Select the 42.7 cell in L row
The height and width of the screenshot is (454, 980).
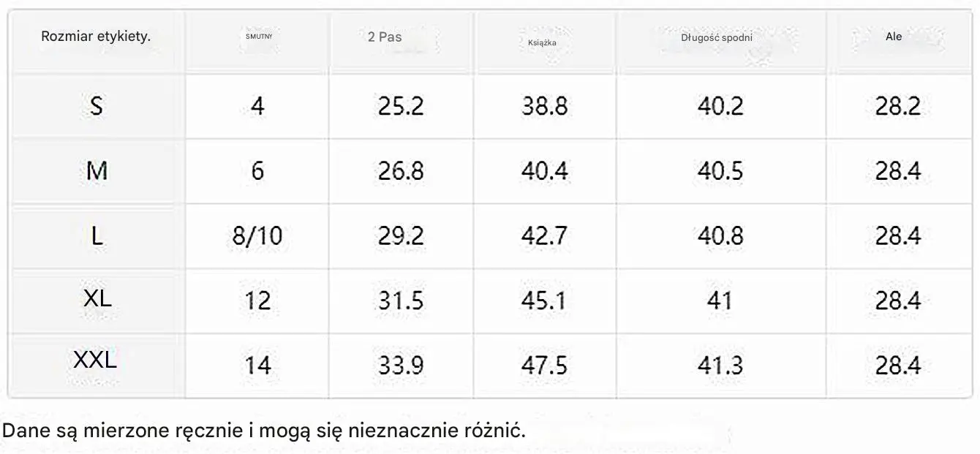[544, 236]
